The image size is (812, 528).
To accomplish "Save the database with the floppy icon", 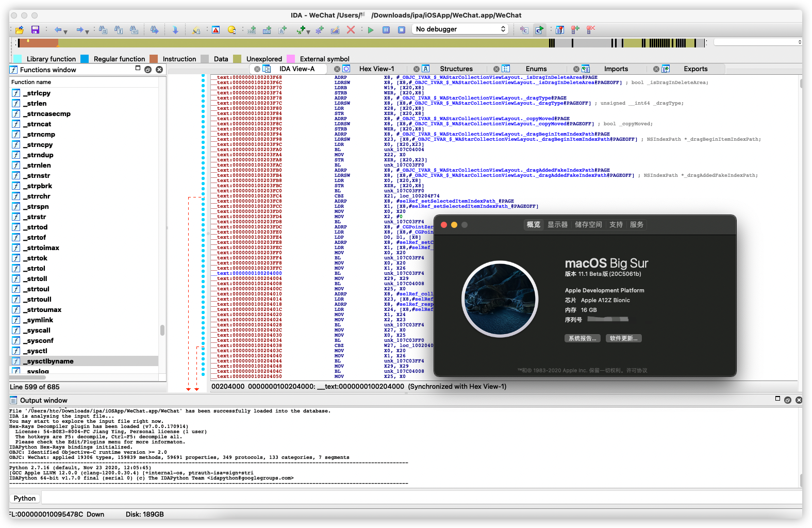I will click(35, 30).
